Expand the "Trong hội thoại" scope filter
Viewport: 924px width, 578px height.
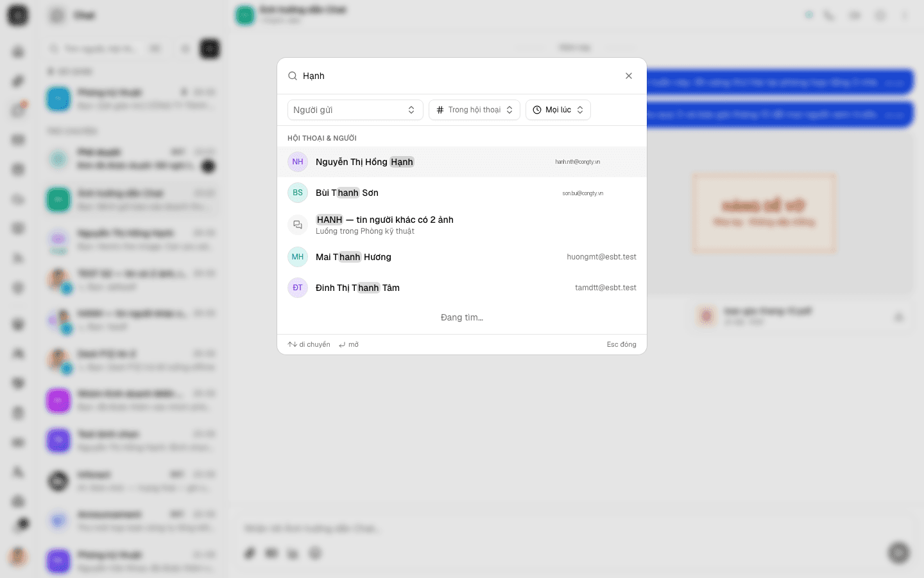(475, 110)
